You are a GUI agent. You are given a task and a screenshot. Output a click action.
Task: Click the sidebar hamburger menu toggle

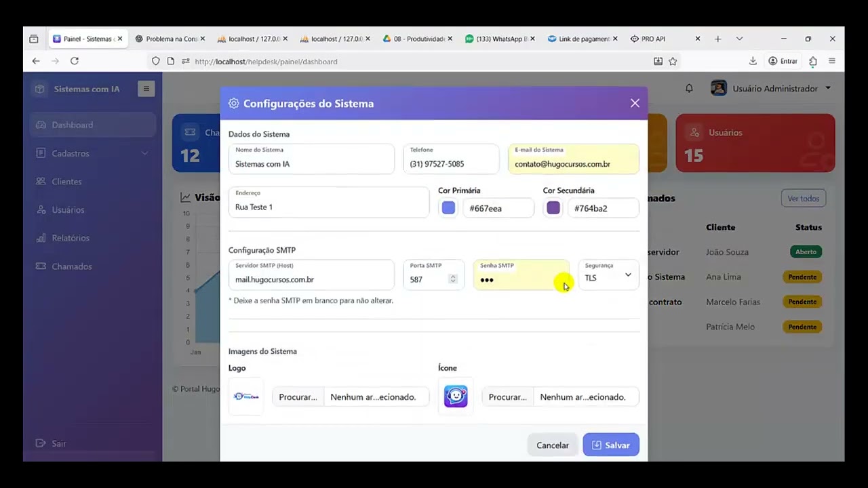146,89
